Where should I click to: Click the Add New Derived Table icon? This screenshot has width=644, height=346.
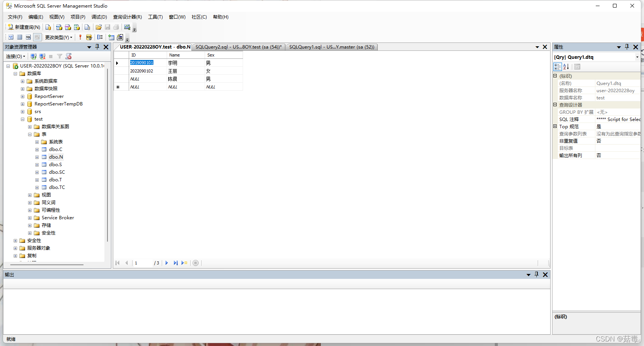(x=120, y=37)
